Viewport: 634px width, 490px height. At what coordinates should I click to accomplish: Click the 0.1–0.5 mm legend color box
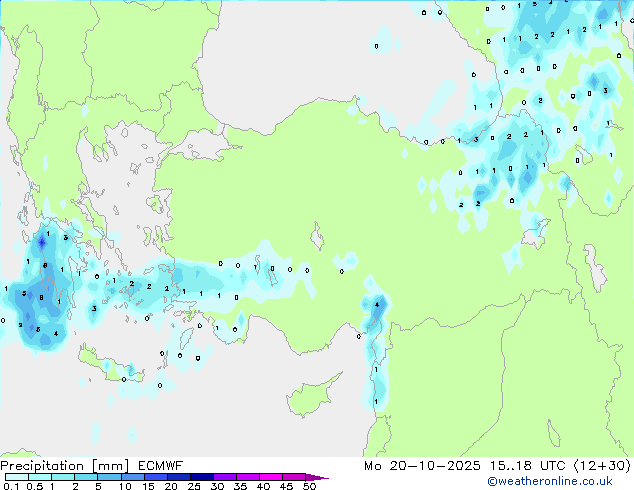pos(17,477)
